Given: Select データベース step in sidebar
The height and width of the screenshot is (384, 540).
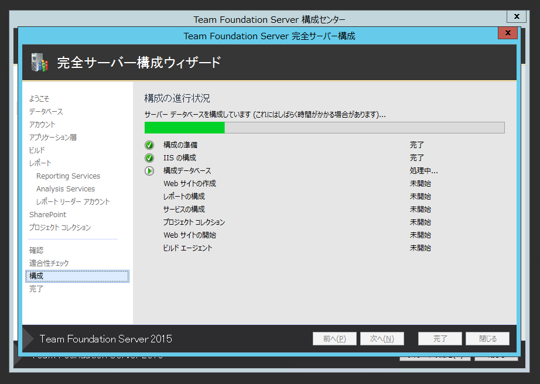Looking at the screenshot, I should click(x=46, y=112).
